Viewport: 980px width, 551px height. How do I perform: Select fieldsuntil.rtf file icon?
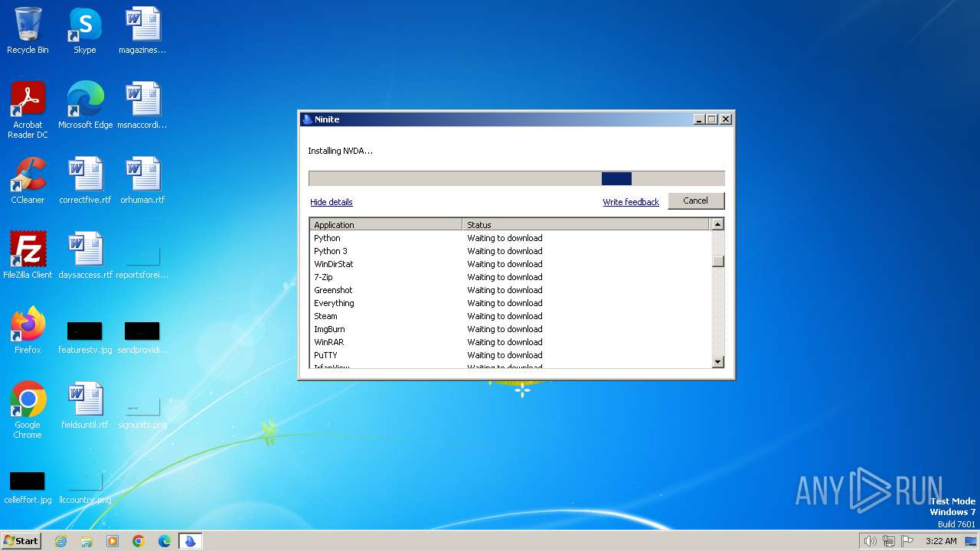pyautogui.click(x=85, y=406)
